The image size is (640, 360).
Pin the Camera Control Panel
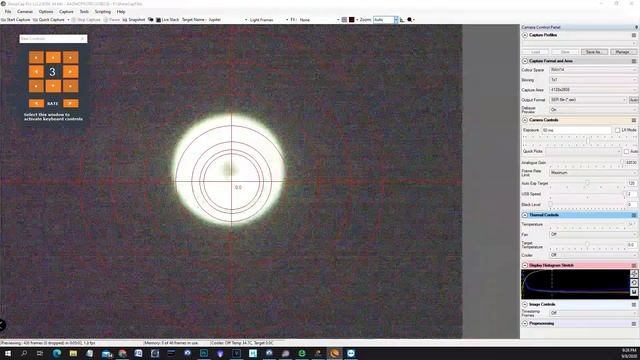[636, 27]
